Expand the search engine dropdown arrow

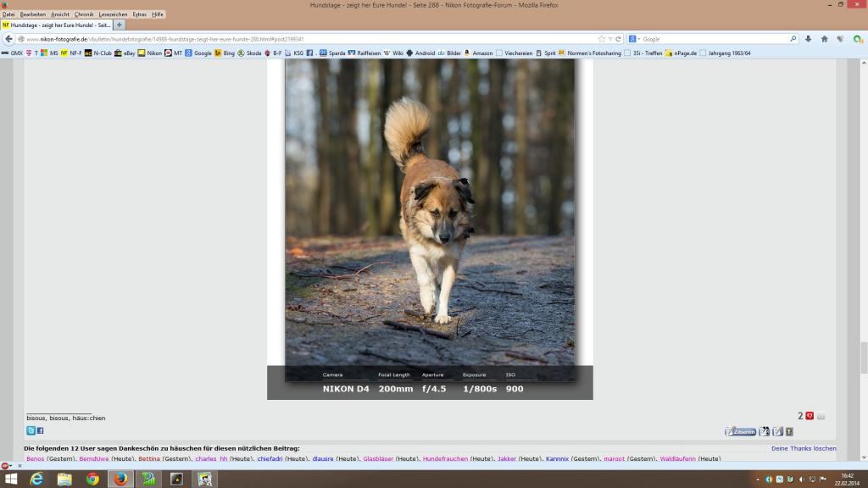pyautogui.click(x=639, y=39)
